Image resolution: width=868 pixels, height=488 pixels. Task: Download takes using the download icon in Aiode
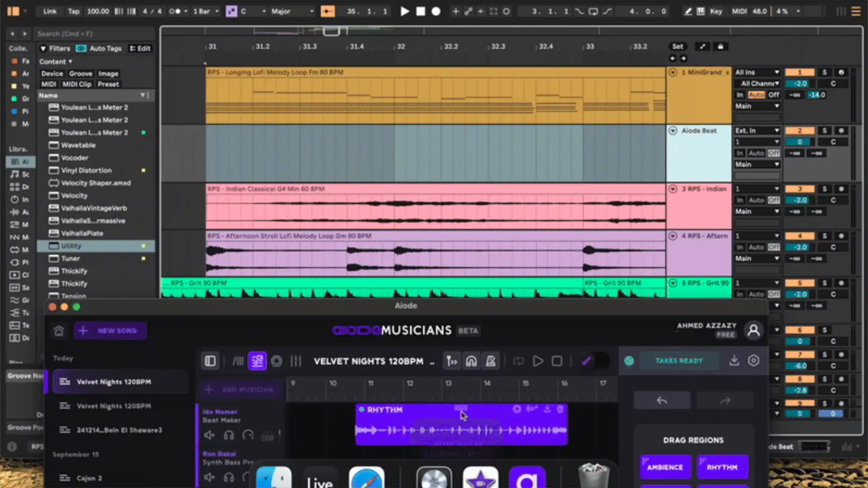point(734,360)
